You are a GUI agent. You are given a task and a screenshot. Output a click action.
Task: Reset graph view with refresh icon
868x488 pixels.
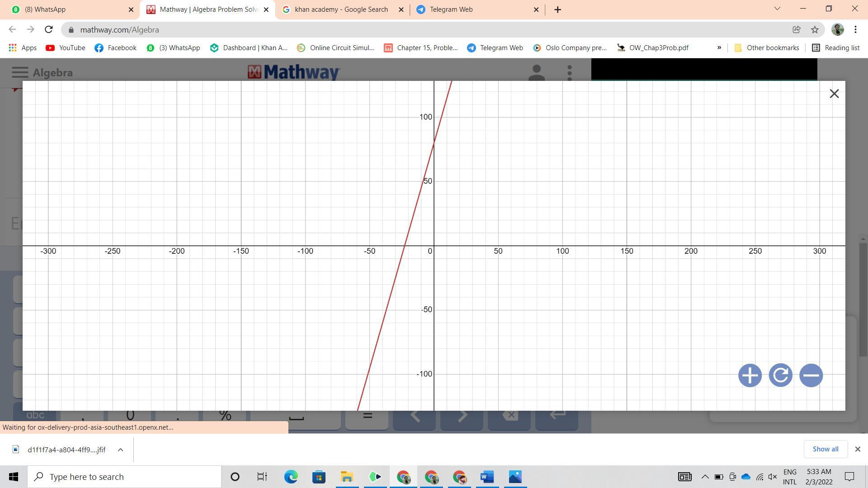(x=780, y=375)
